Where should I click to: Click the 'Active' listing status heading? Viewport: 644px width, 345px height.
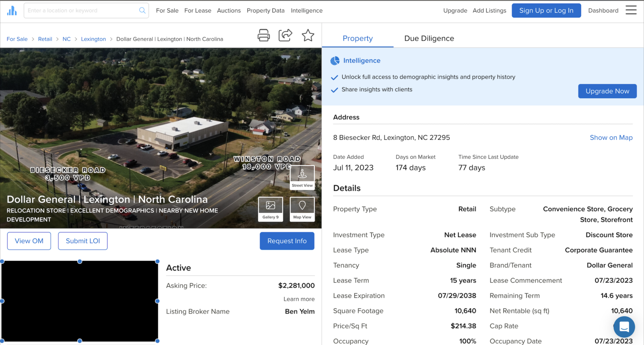[179, 268]
